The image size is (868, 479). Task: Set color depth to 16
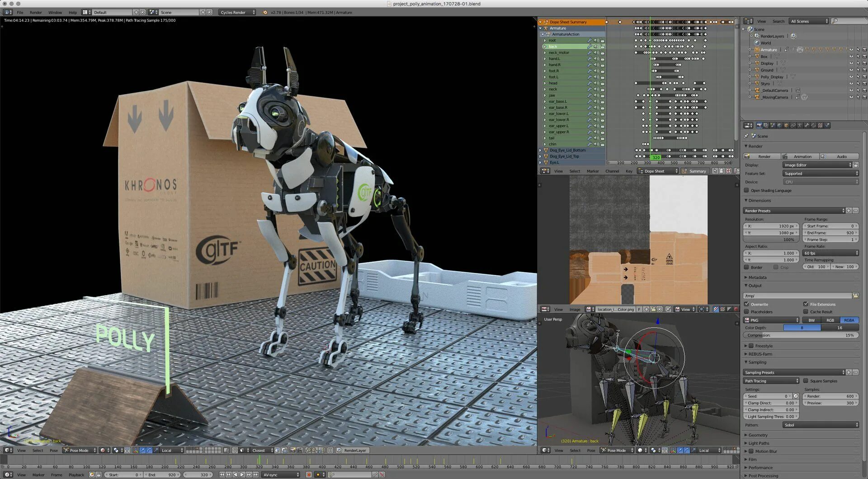click(x=840, y=328)
